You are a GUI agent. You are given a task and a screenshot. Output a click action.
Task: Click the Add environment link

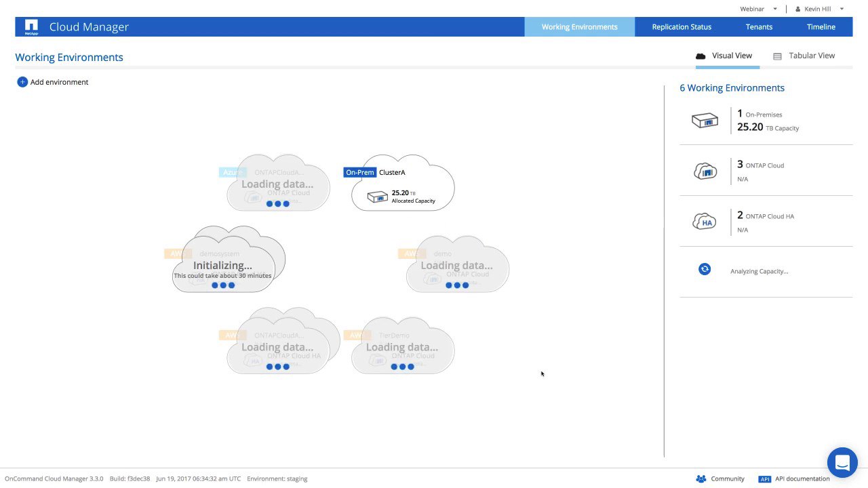[x=59, y=82]
